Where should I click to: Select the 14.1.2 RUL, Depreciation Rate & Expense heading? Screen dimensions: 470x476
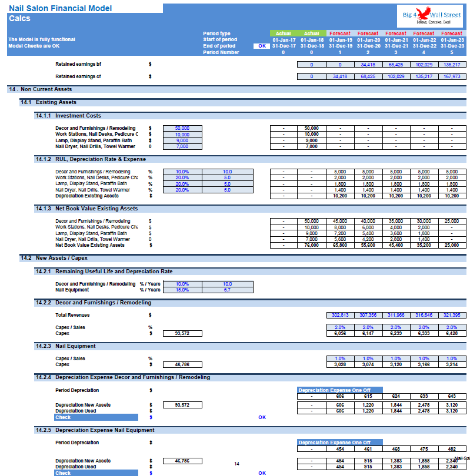[250, 159]
